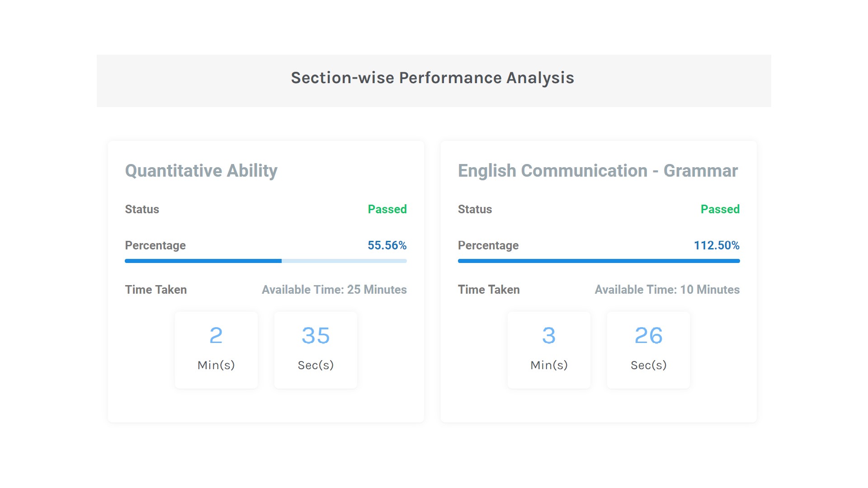Click the Passed status in English Grammar
This screenshot has width=868, height=488.
click(x=720, y=209)
